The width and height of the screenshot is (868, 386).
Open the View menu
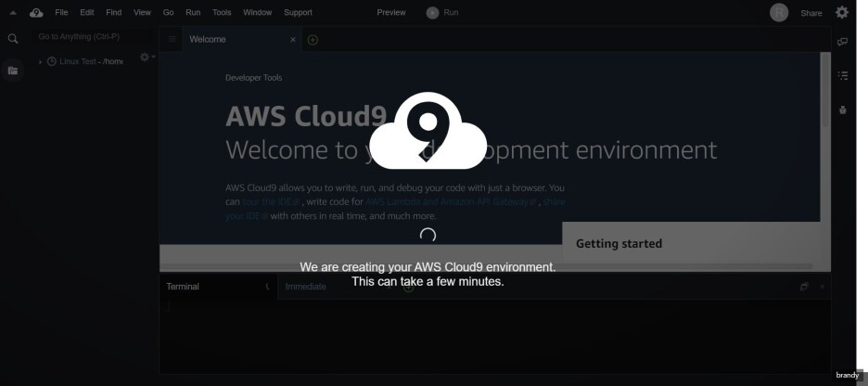click(142, 12)
